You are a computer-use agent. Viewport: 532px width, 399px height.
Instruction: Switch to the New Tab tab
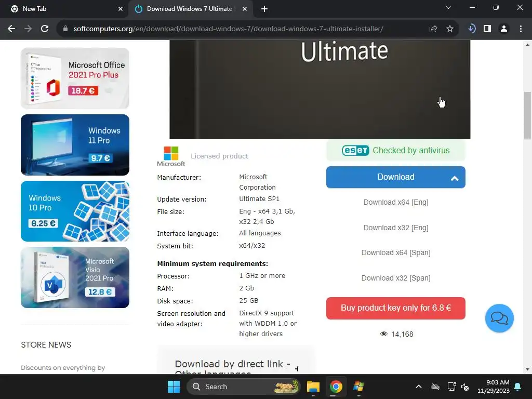coord(64,9)
